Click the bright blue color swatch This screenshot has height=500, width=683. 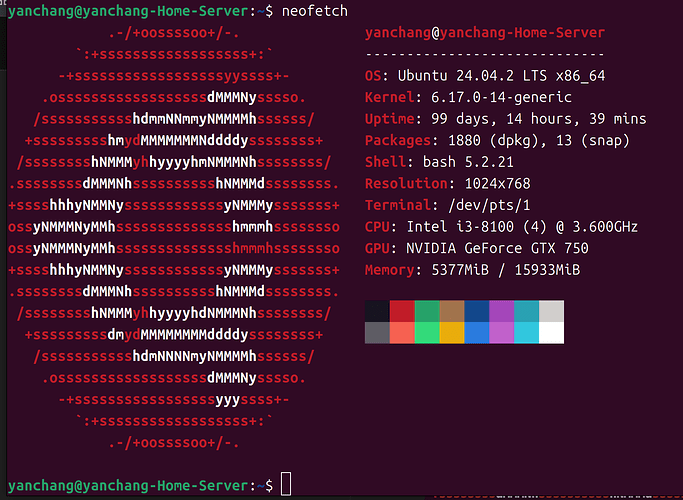point(477,333)
